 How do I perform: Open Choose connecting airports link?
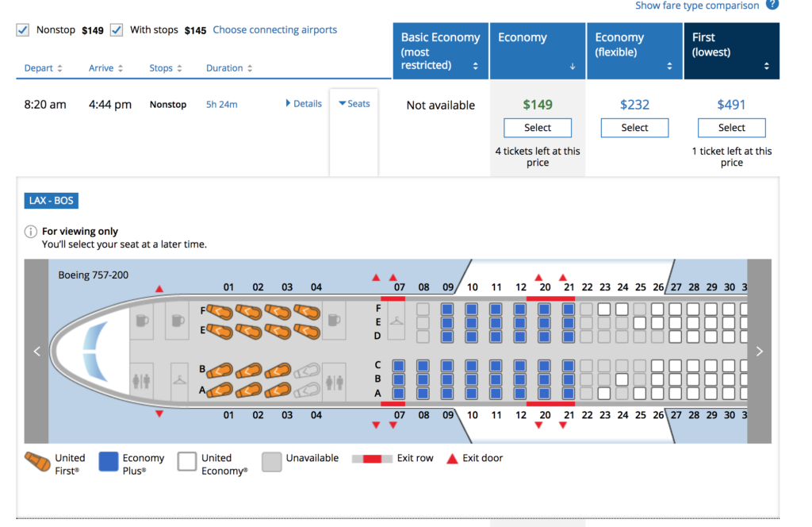[274, 30]
